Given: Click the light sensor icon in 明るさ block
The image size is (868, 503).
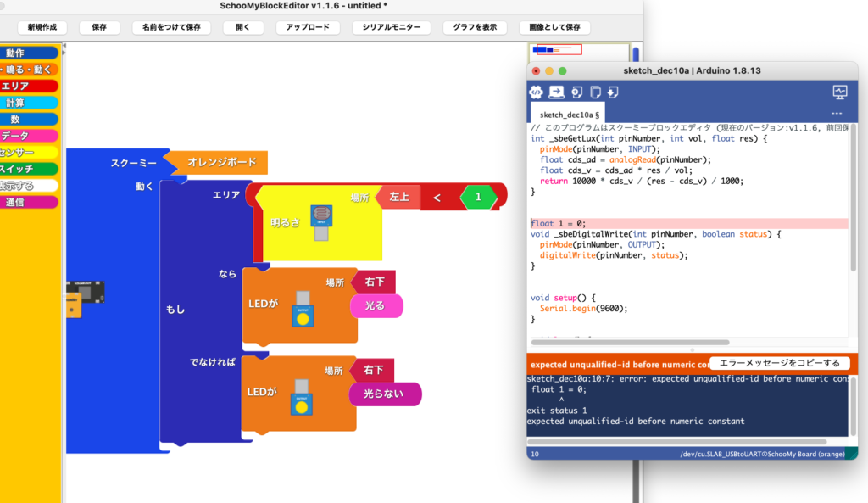Looking at the screenshot, I should (321, 222).
